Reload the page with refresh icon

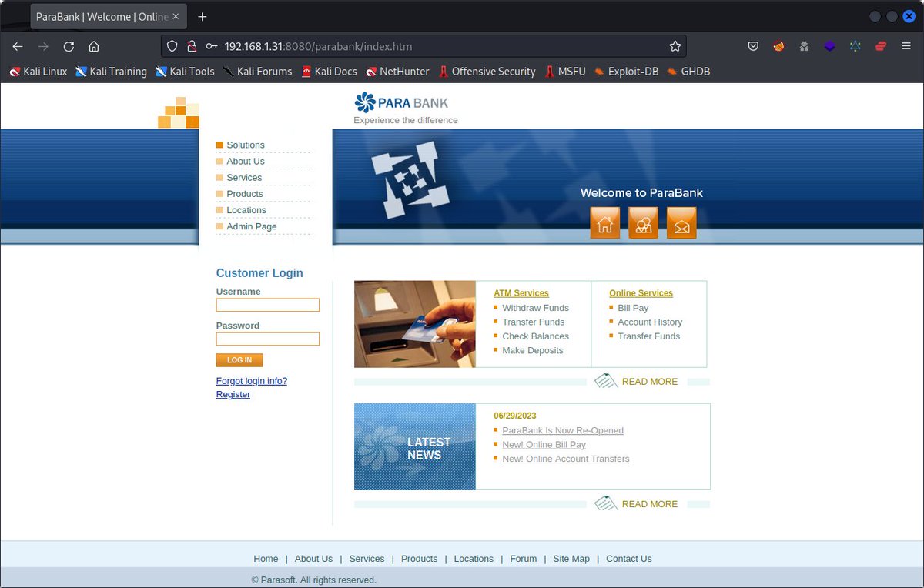[69, 46]
